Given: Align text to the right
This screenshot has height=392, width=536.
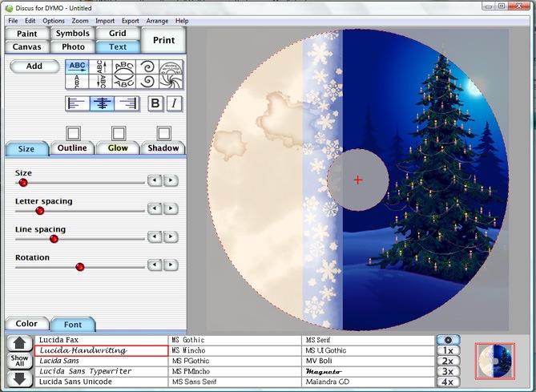Looking at the screenshot, I should pos(127,103).
